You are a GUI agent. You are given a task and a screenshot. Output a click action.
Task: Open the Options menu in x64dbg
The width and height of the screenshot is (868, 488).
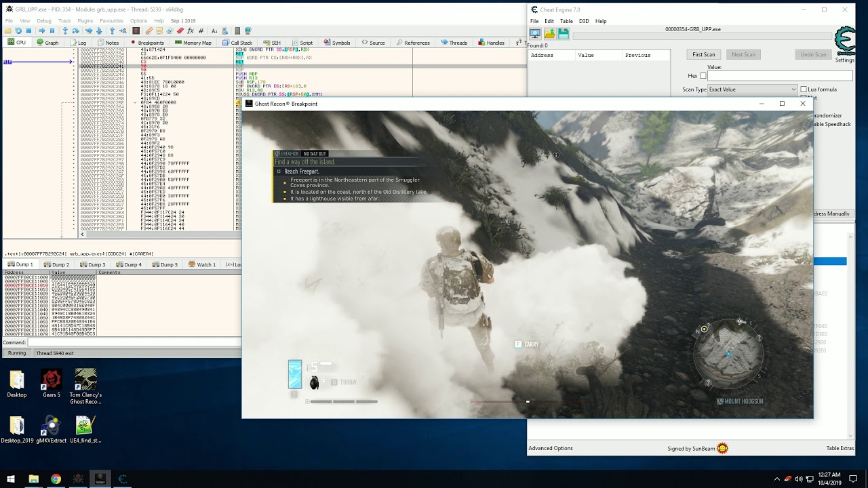pyautogui.click(x=138, y=21)
